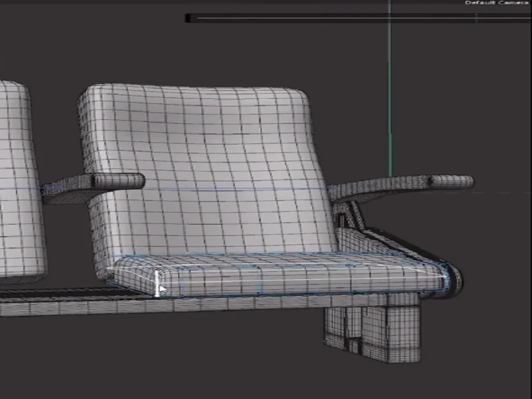Click the white highlighted vertical edge

[x=158, y=277]
